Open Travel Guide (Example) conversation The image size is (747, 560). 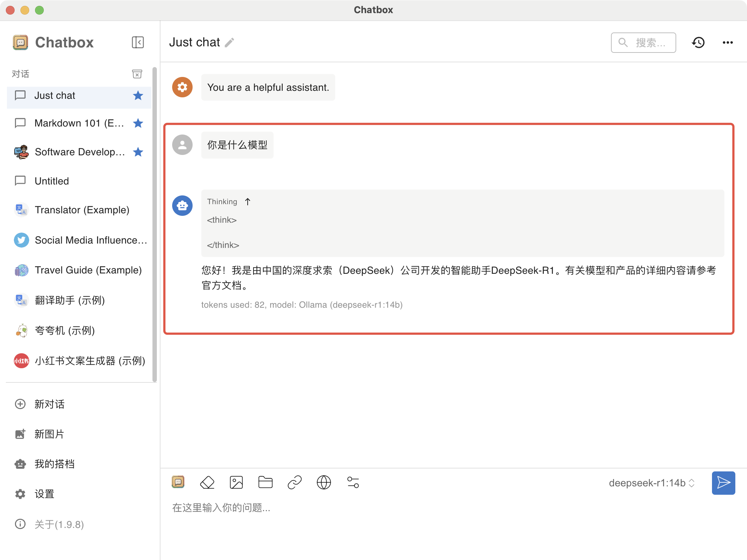coord(79,270)
